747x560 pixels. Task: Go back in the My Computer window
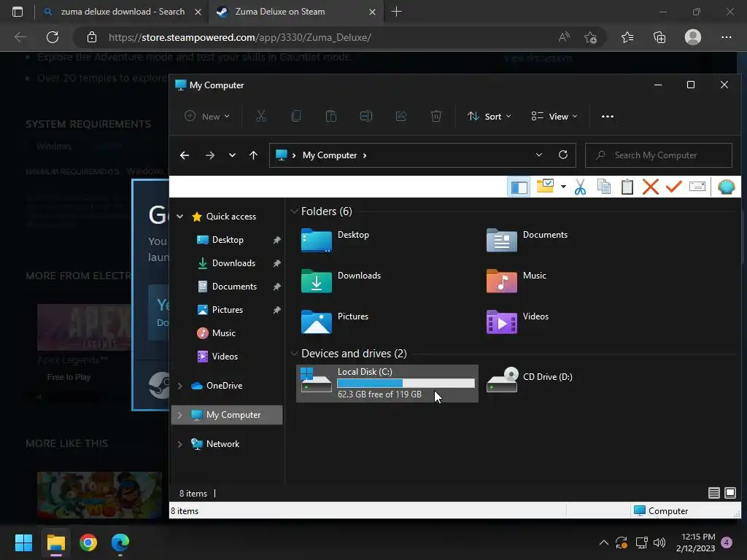pyautogui.click(x=185, y=155)
